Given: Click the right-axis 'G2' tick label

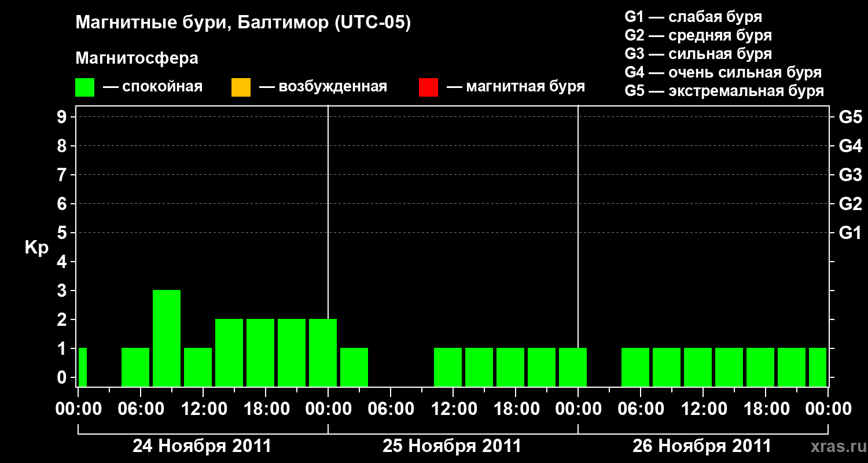Looking at the screenshot, I should (x=850, y=204).
